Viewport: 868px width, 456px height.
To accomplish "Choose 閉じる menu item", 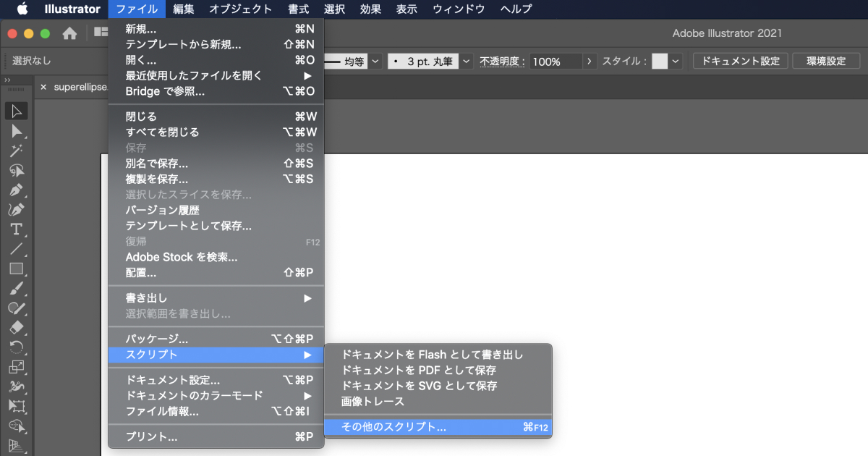I will tap(216, 117).
